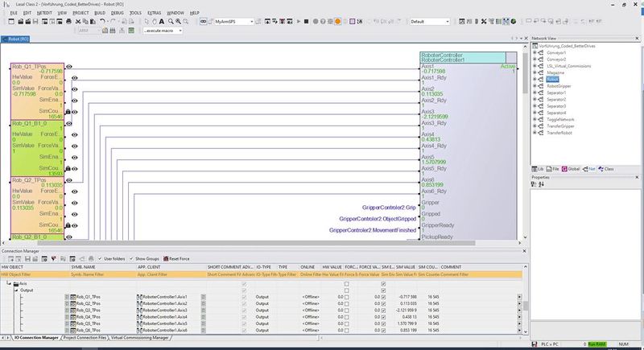Screen dimensions: 644x350
Task: Click diagram horizontal scrollbar thumb
Action: click(x=256, y=243)
